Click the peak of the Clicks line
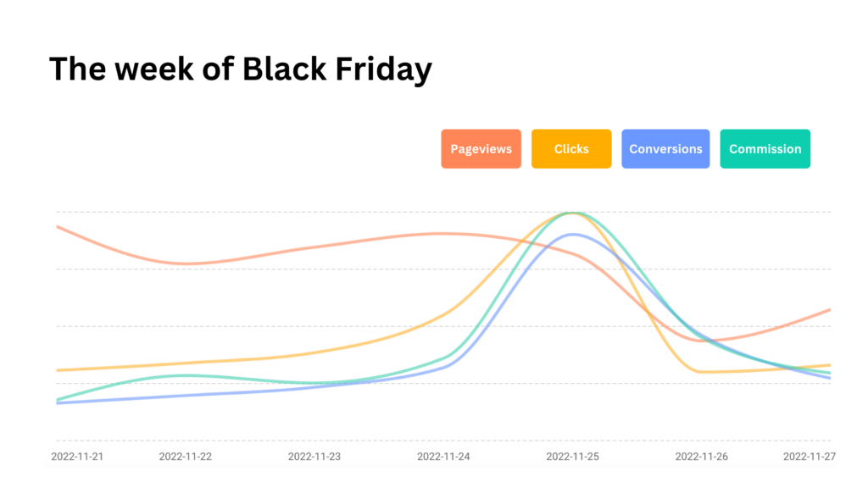The height and width of the screenshot is (488, 868). (x=570, y=213)
